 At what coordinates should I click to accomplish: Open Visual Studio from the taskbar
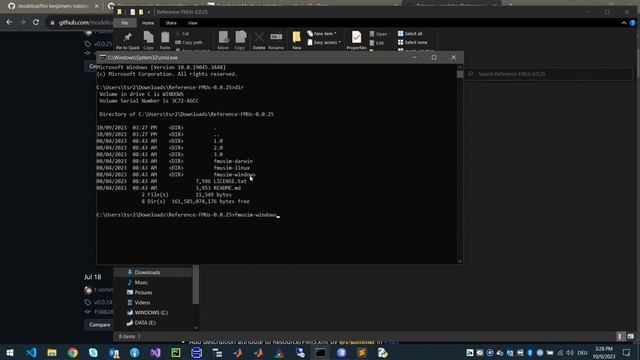[155, 353]
